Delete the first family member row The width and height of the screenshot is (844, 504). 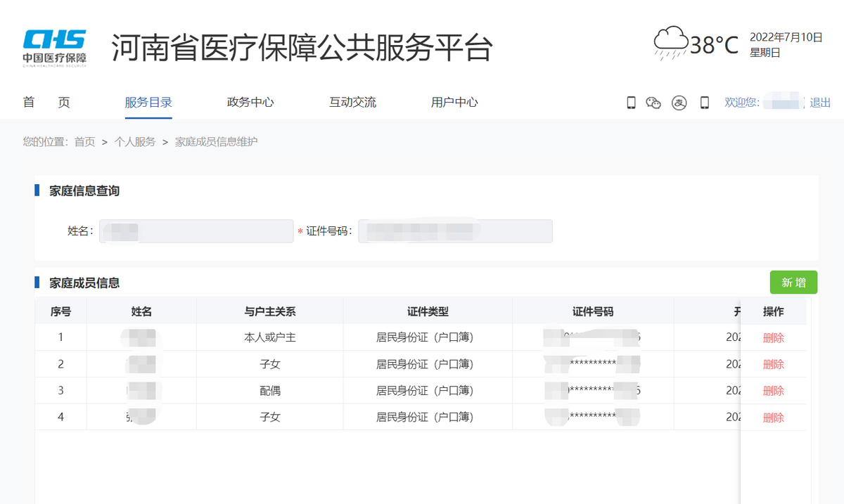point(773,337)
